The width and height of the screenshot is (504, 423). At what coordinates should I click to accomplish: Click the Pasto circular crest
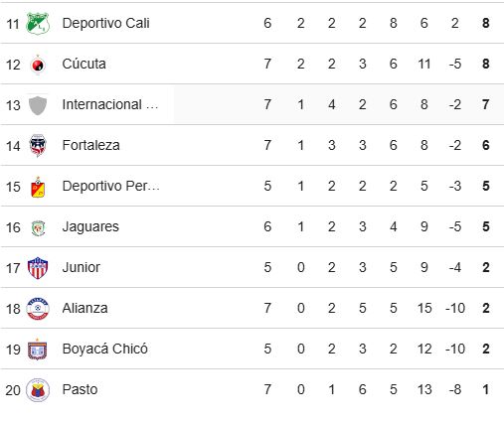(x=38, y=390)
